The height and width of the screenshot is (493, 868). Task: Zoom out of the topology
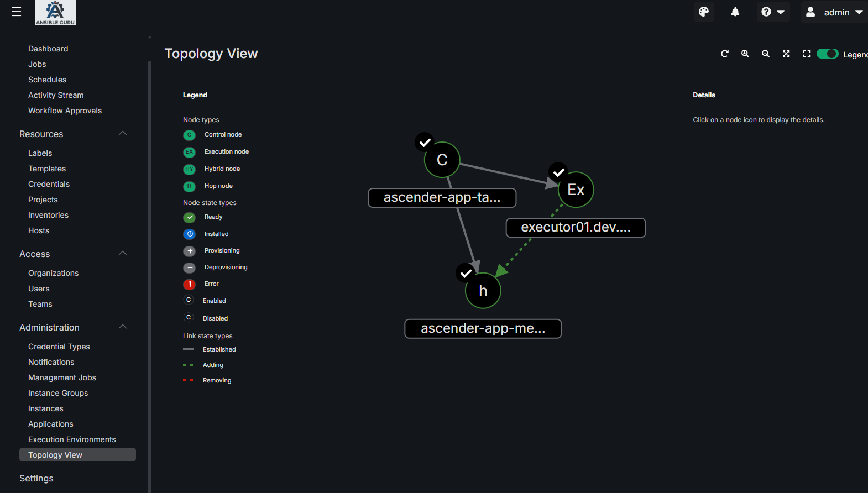tap(766, 54)
